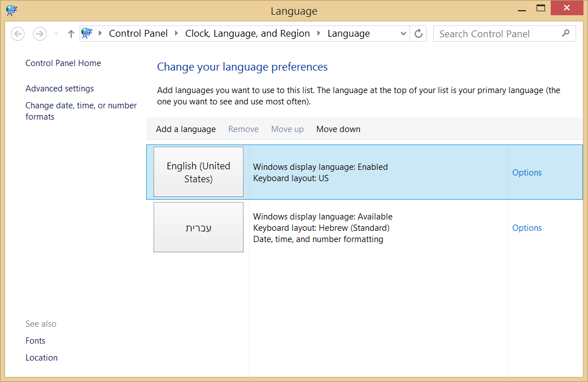Click the Control Panel icon in the address bar
The height and width of the screenshot is (382, 588).
point(86,33)
